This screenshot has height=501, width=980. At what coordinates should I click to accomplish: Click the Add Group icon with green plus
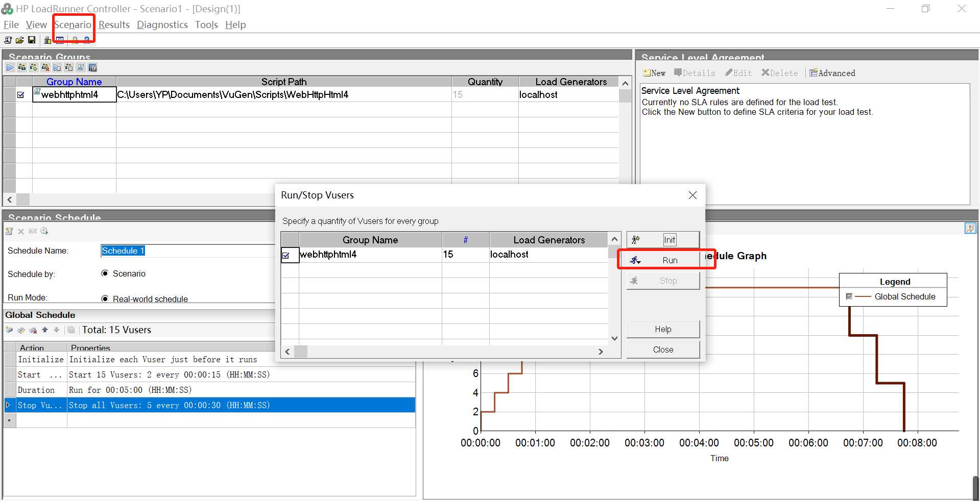34,67
